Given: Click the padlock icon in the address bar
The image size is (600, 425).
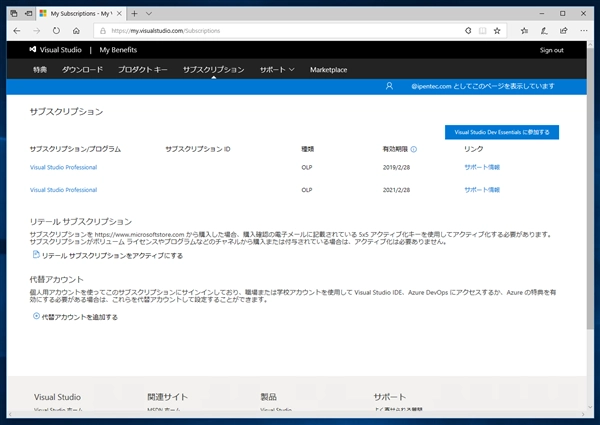Looking at the screenshot, I should click(x=103, y=31).
